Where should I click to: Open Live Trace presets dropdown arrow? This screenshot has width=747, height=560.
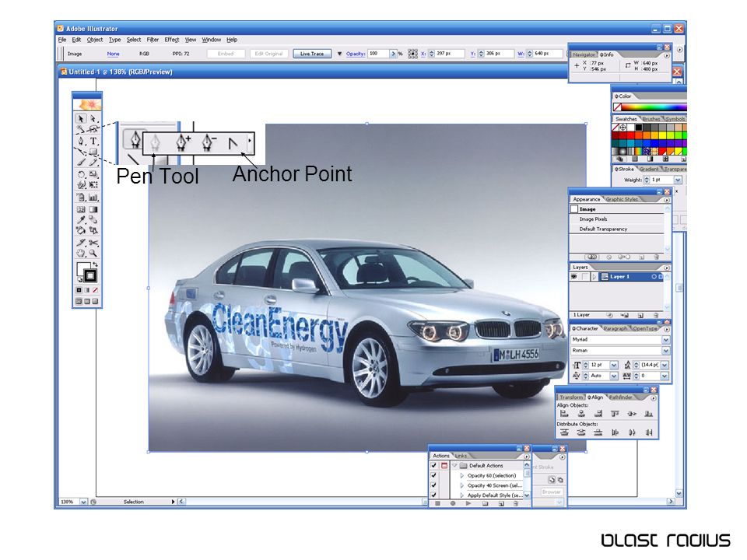(339, 54)
